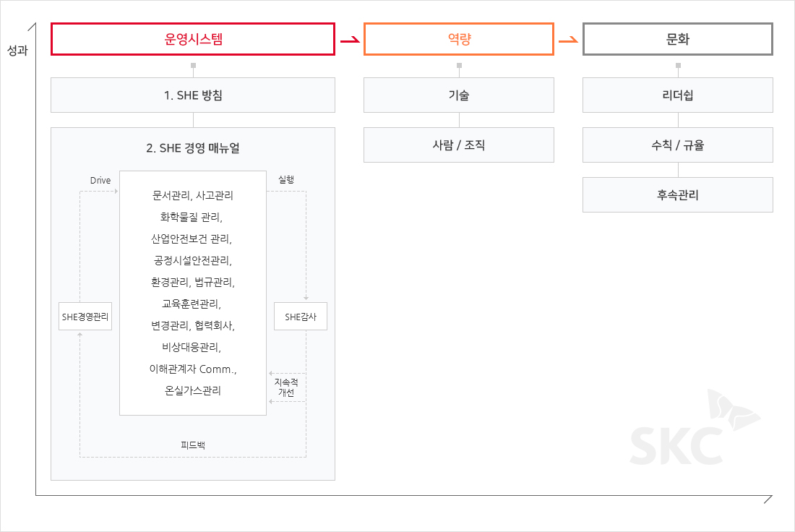Select the orange 역량 header box

click(459, 39)
